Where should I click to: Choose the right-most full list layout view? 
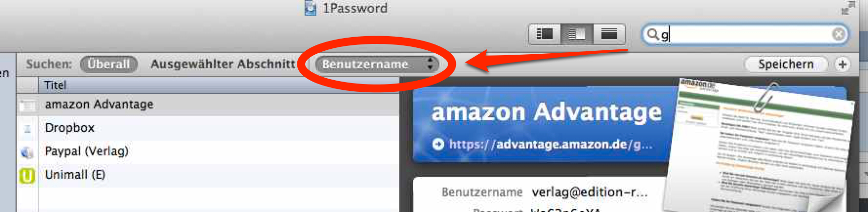pyautogui.click(x=609, y=34)
